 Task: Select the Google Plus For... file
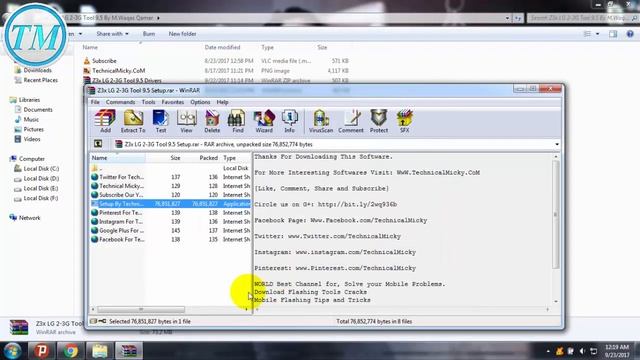pos(170,231)
